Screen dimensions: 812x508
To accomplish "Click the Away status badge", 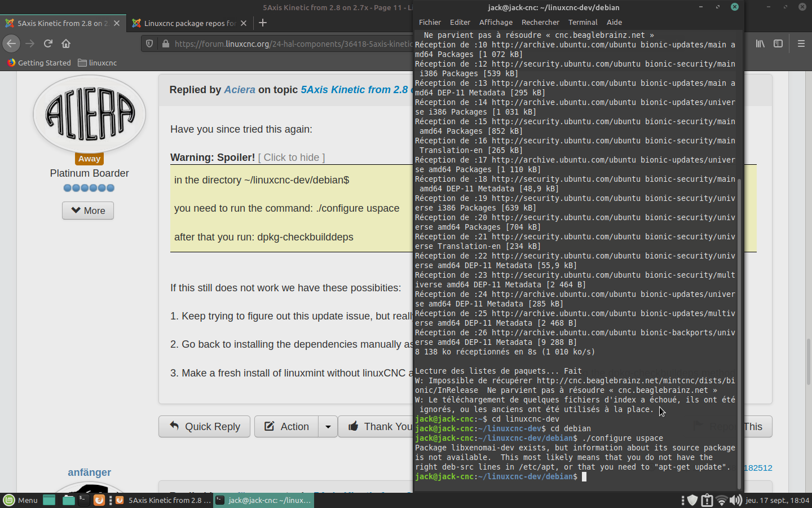I will tap(89, 159).
